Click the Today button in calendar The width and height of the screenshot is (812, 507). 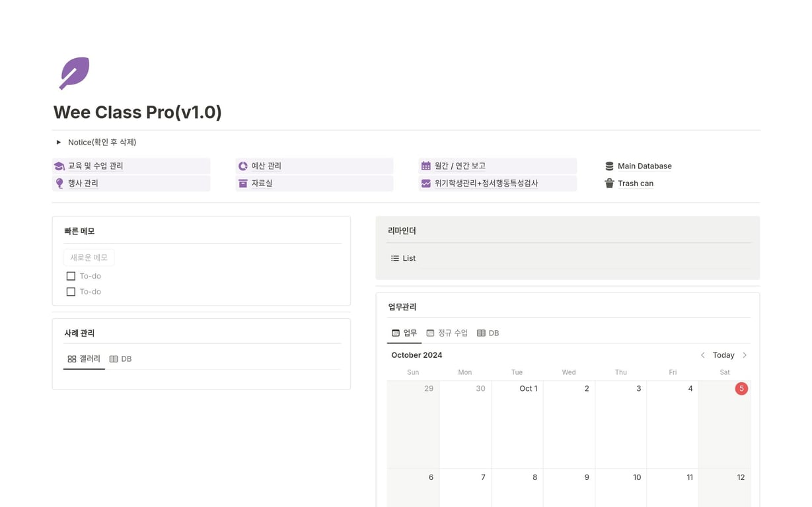click(723, 355)
